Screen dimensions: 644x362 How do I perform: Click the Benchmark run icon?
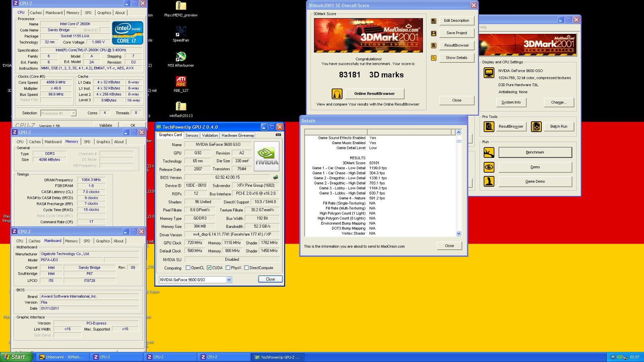click(x=489, y=153)
